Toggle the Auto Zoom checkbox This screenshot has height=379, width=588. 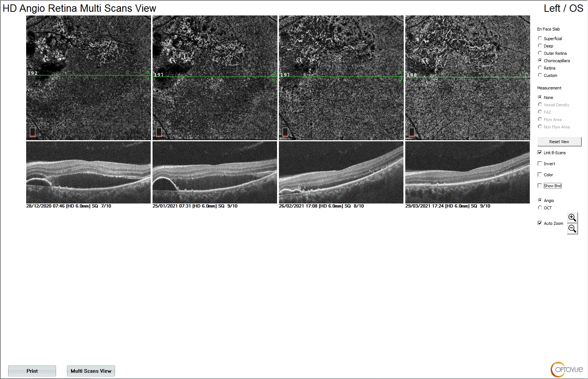540,223
